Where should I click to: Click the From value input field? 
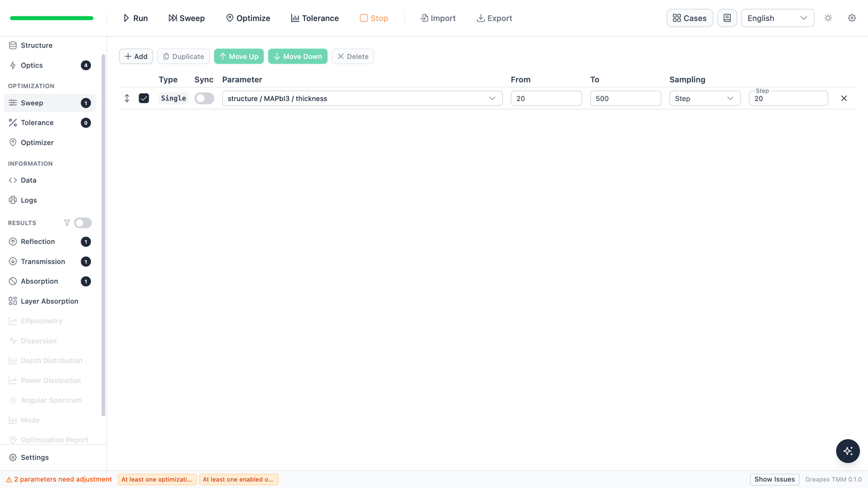tap(546, 98)
